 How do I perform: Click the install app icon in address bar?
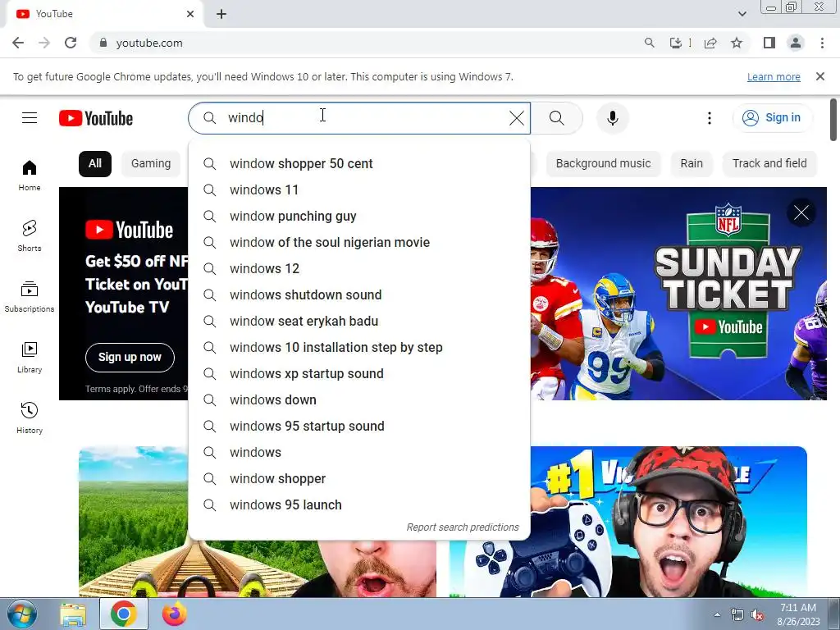click(676, 43)
